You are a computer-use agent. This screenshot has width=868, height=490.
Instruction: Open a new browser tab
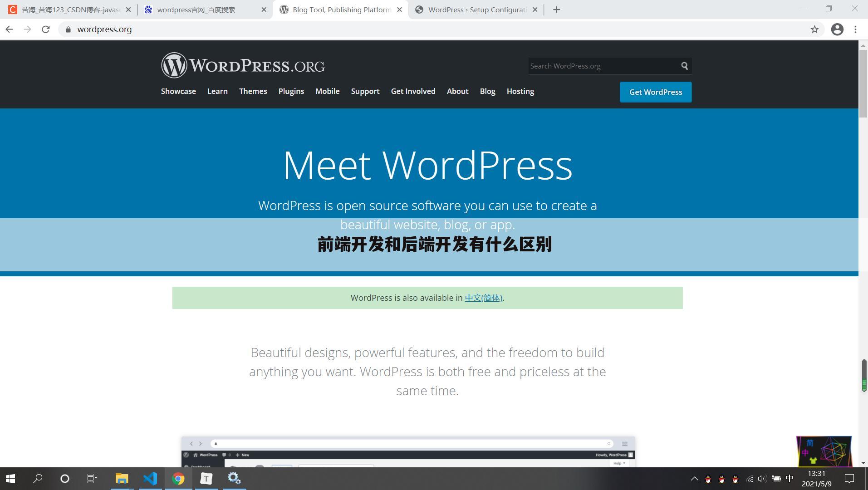[x=557, y=10]
